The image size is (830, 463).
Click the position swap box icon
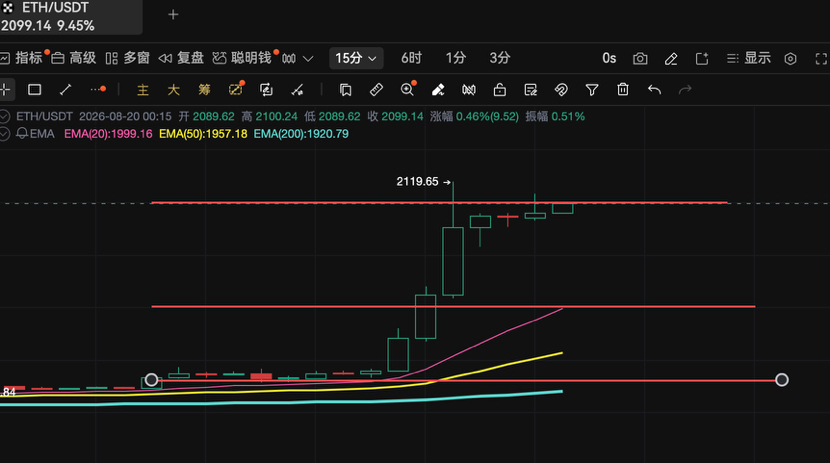[266, 90]
